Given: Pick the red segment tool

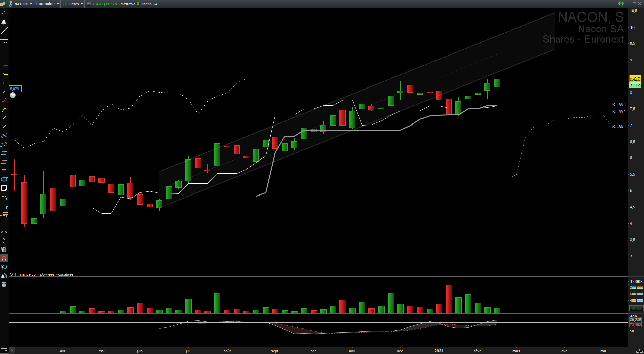Looking at the screenshot, I should click(x=4, y=101).
